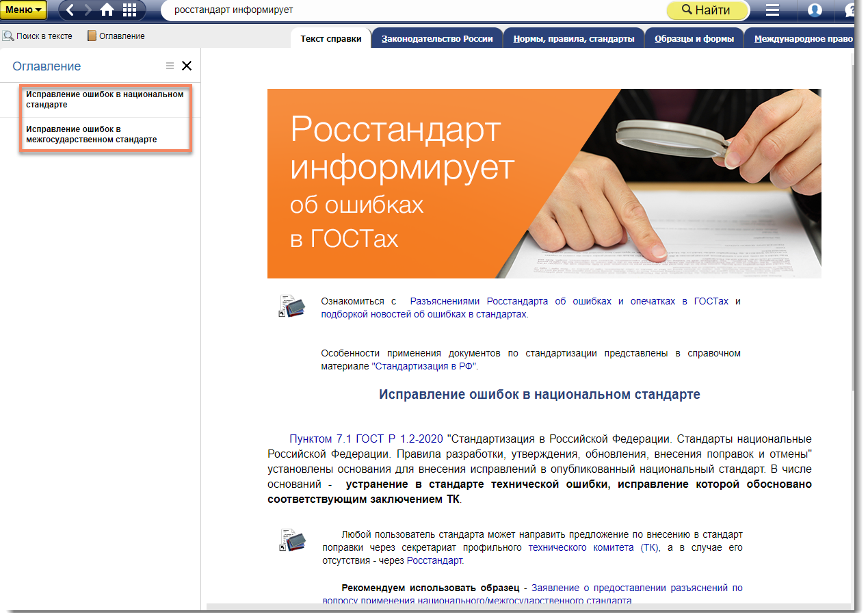Viewport: 868px width, 613px height.
Task: Click the Оглавление panel title
Action: pyautogui.click(x=47, y=66)
